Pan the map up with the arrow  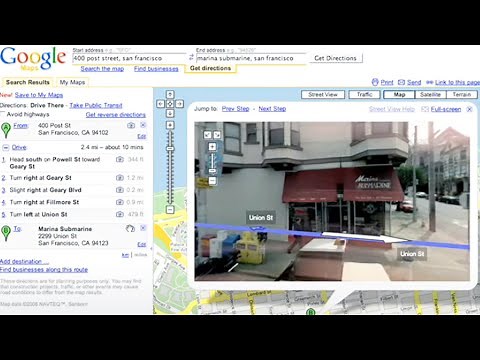pyautogui.click(x=170, y=94)
